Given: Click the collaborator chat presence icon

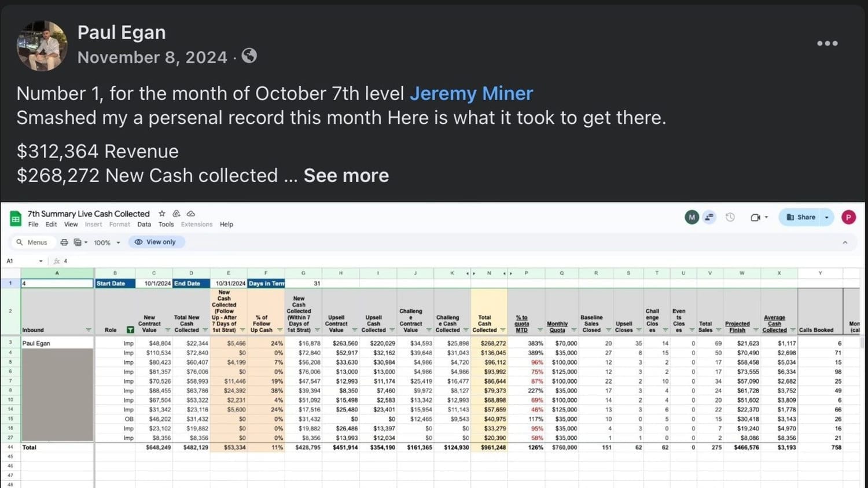Looking at the screenshot, I should click(x=709, y=217).
